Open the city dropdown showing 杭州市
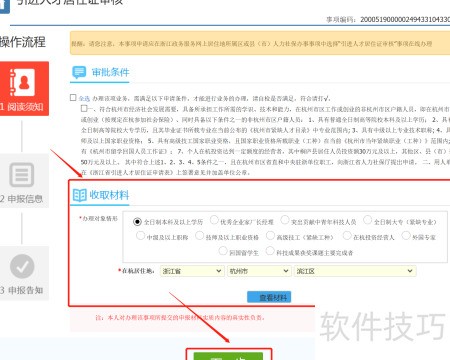Screen dimensions: 450x360 point(259,271)
